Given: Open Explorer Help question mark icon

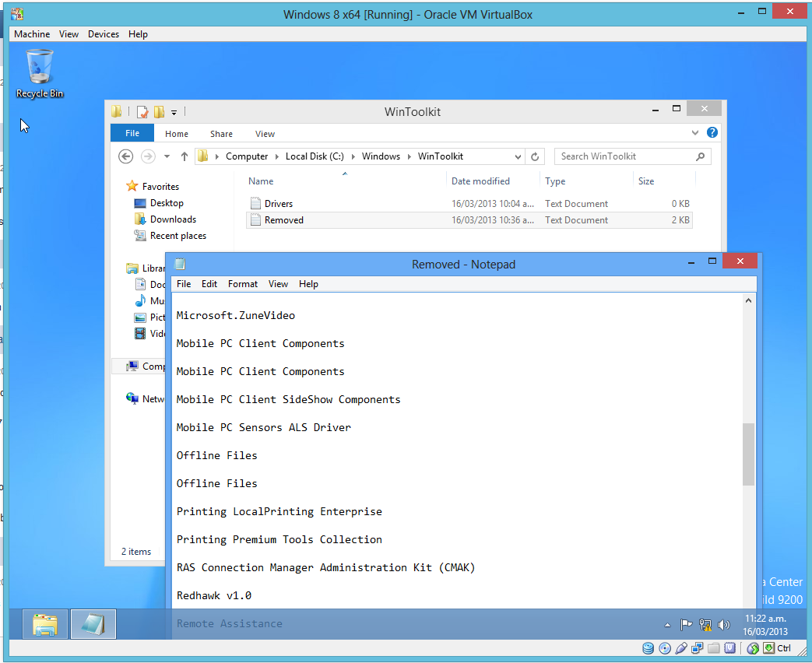Looking at the screenshot, I should tap(712, 132).
